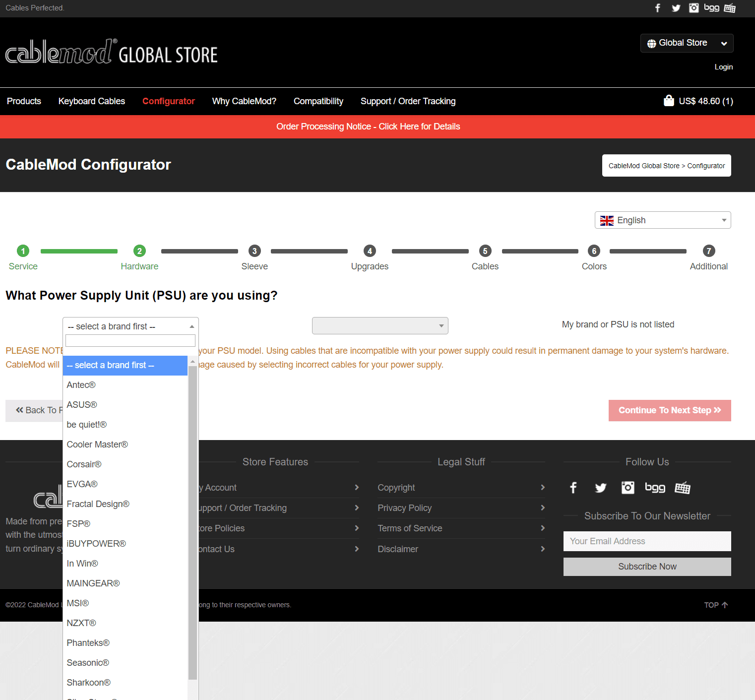Select Corsair® from brand list

[125, 464]
